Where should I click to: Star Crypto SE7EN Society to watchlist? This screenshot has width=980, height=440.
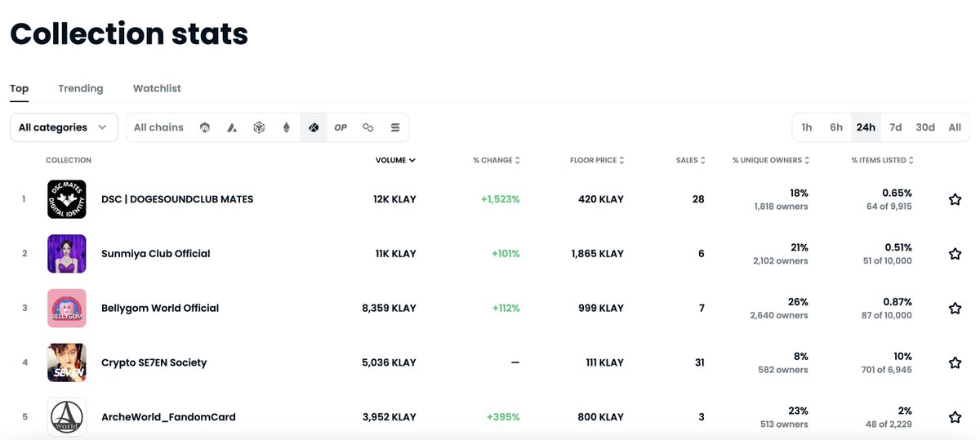955,362
